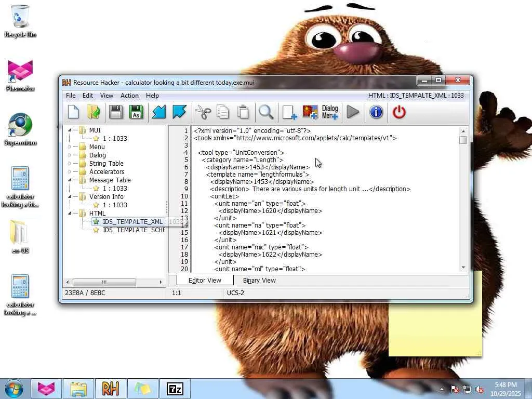Open Recycle Bin desktop icon
The image size is (532, 399).
(x=20, y=21)
